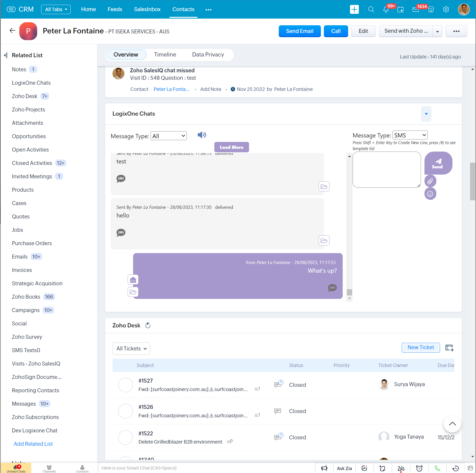The width and height of the screenshot is (476, 473).
Task: Click the page vertical scrollbar thumb
Action: pyautogui.click(x=473, y=181)
